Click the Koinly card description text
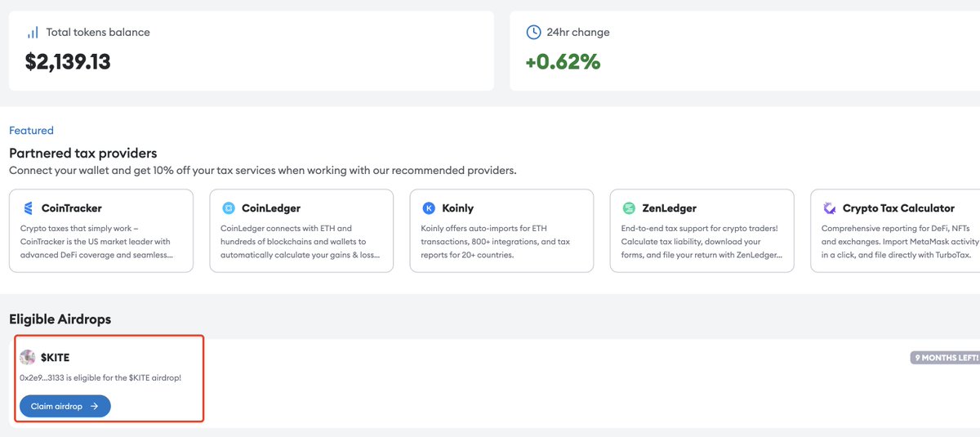The height and width of the screenshot is (437, 980). [x=496, y=242]
